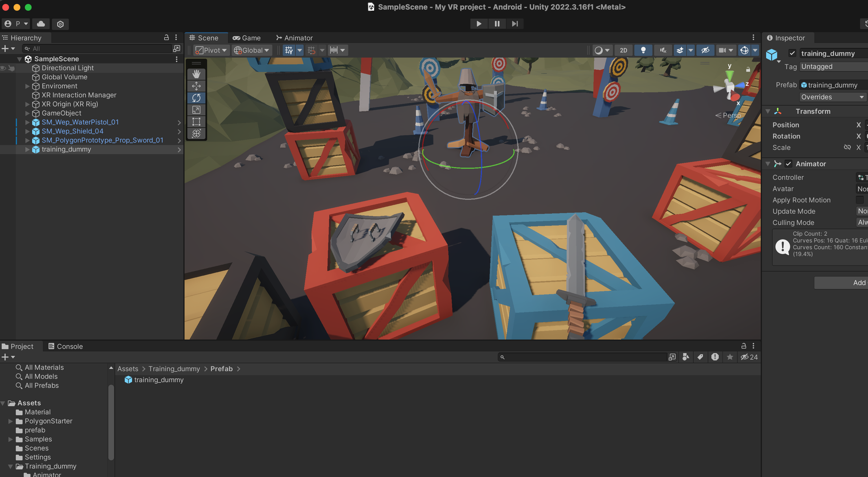The width and height of the screenshot is (868, 477).
Task: Open the Global orientation dropdown
Action: 252,50
